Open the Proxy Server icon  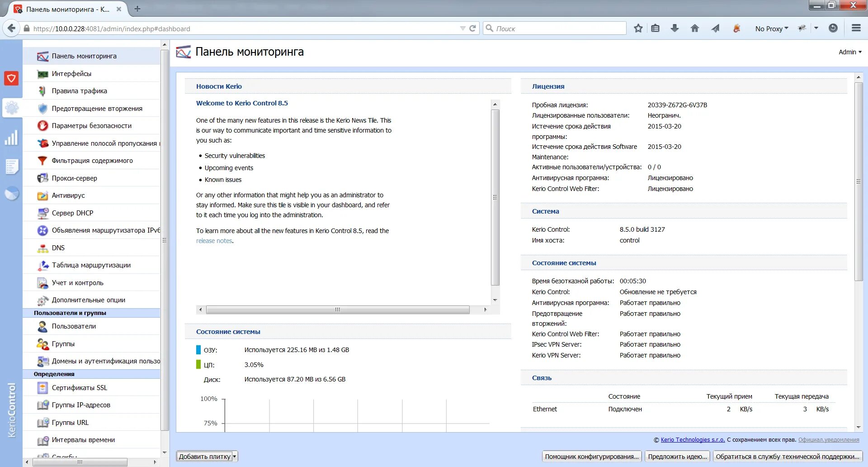tap(42, 178)
